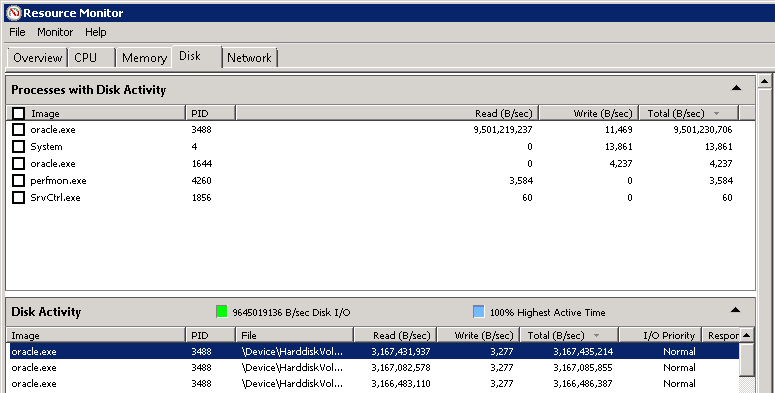Check the oracle.exe PID 1644 checkbox
The height and width of the screenshot is (393, 775).
click(x=18, y=164)
